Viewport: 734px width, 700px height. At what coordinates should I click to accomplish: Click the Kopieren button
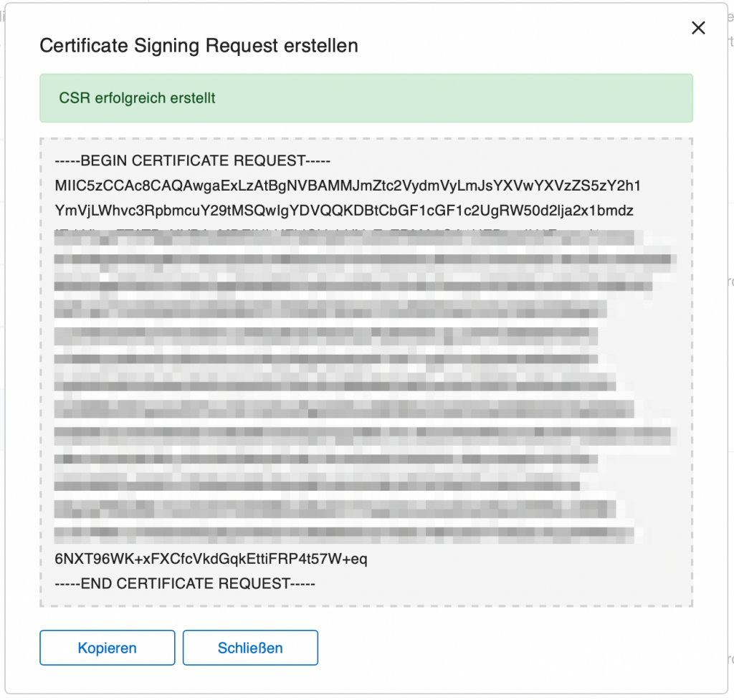tap(108, 648)
